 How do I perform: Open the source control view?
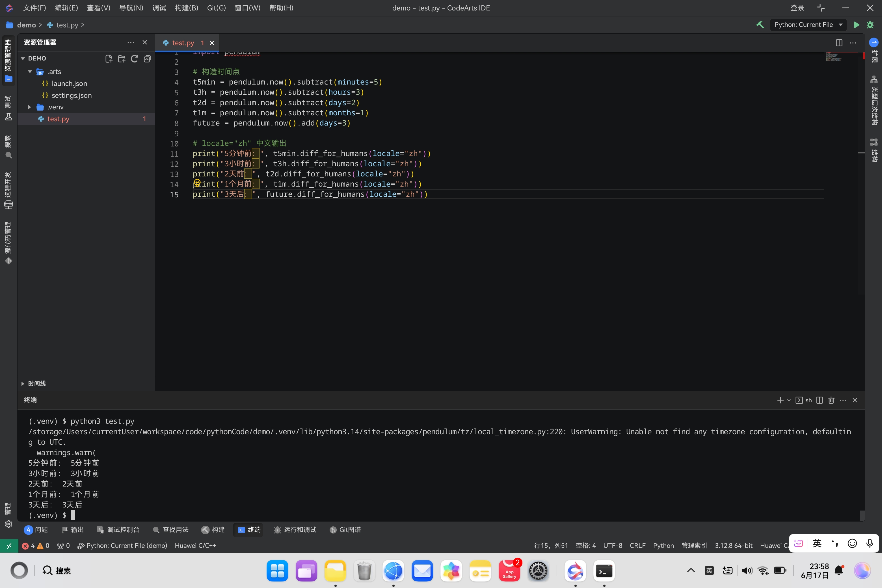click(8, 243)
